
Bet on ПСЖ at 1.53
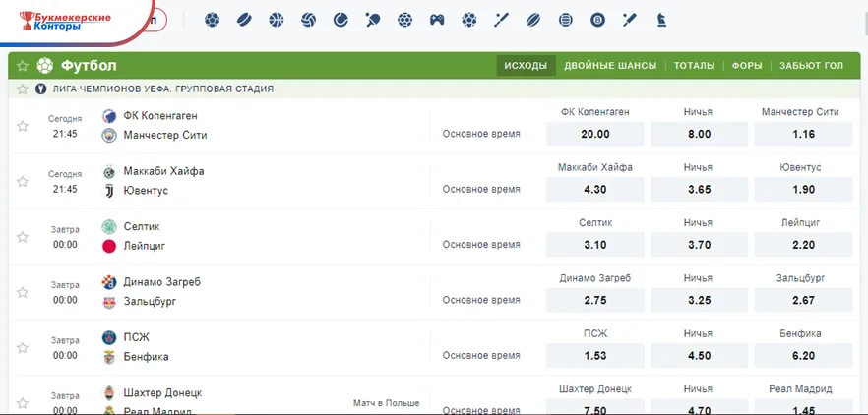(x=595, y=355)
